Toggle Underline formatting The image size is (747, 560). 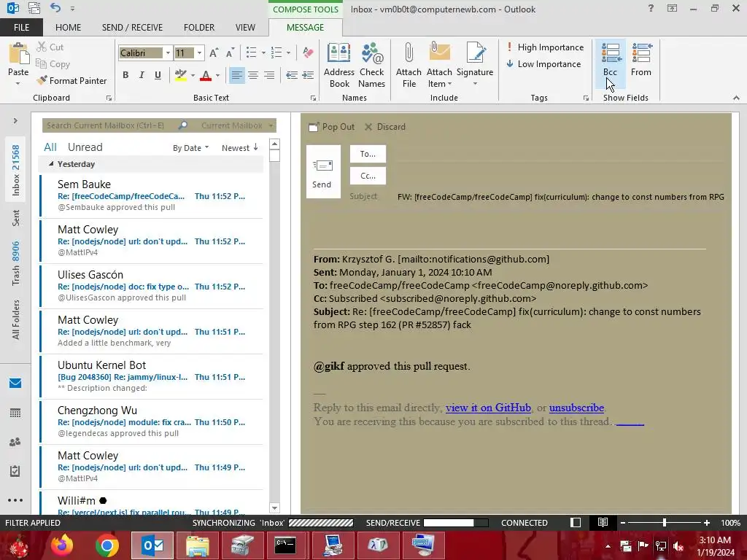pyautogui.click(x=158, y=75)
